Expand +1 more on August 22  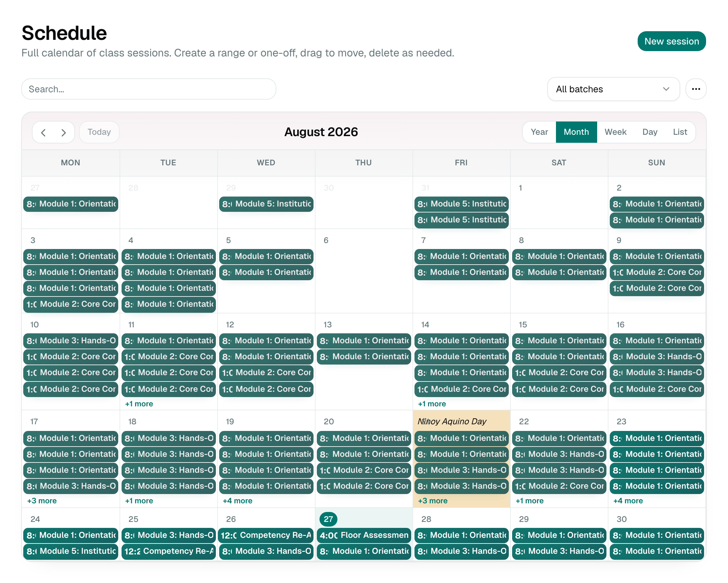coord(529,501)
